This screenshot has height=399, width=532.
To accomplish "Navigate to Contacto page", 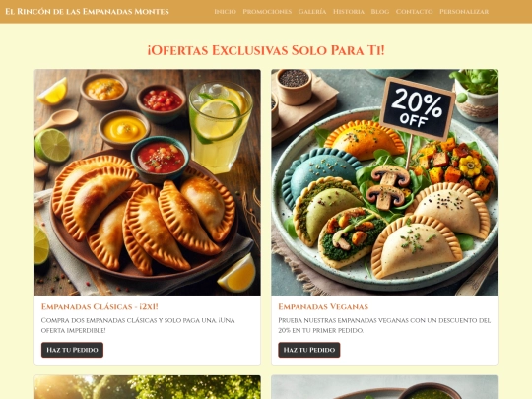I will [x=414, y=12].
